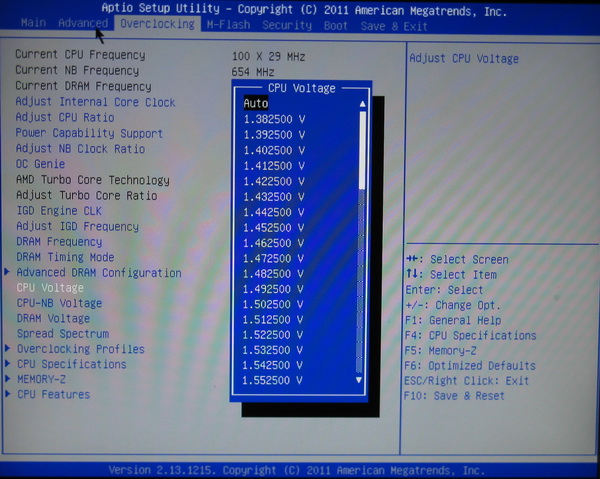Choose 1.452500 V option
This screenshot has width=600, height=479.
274,228
